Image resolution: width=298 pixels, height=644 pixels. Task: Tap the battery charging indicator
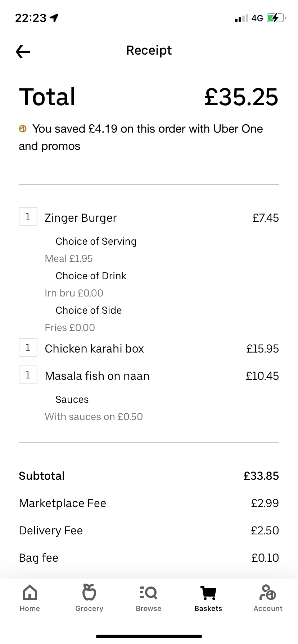[276, 18]
